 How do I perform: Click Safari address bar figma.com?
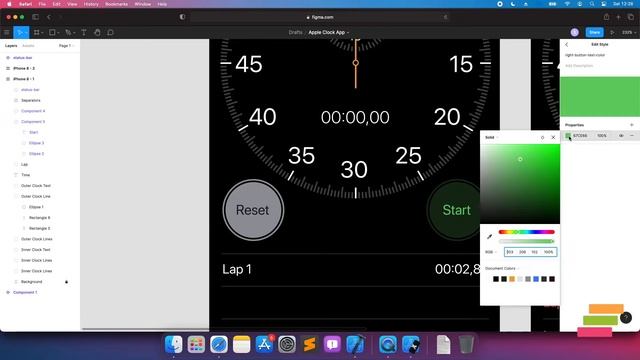point(320,17)
